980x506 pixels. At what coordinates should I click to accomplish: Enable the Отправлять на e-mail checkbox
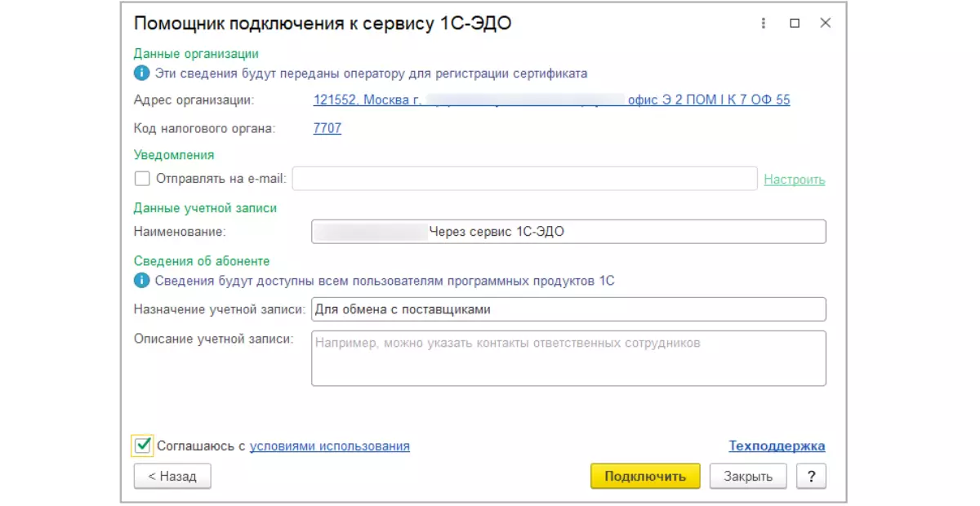(x=143, y=179)
